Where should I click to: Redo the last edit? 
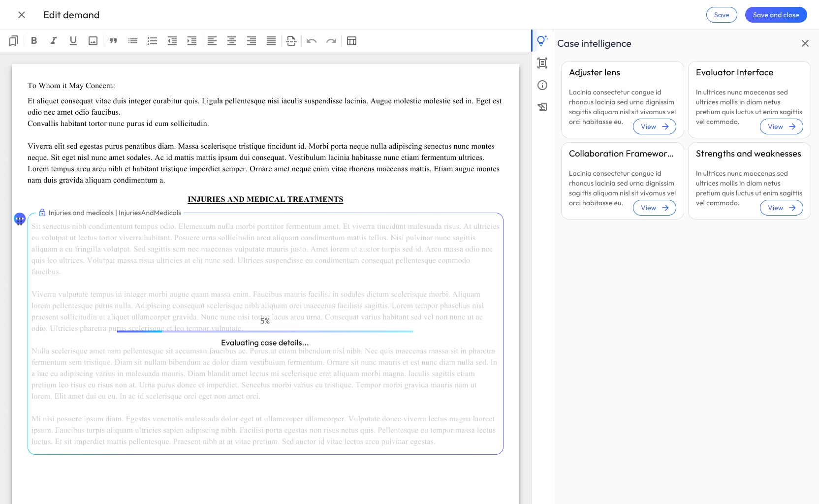pyautogui.click(x=331, y=41)
